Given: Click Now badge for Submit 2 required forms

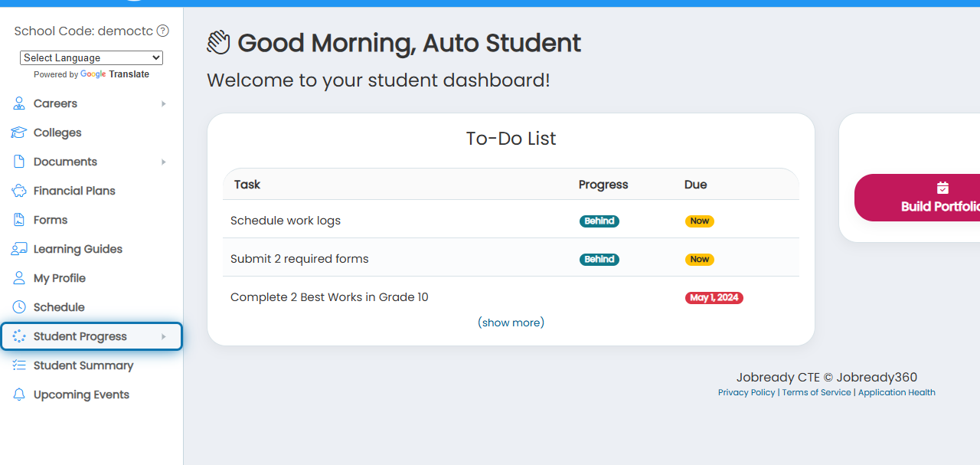Looking at the screenshot, I should click(x=700, y=259).
